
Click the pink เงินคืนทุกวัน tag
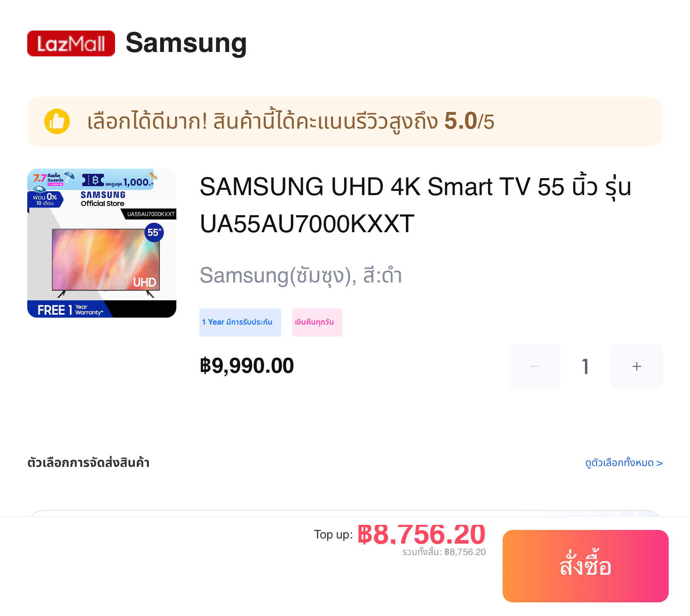click(317, 322)
